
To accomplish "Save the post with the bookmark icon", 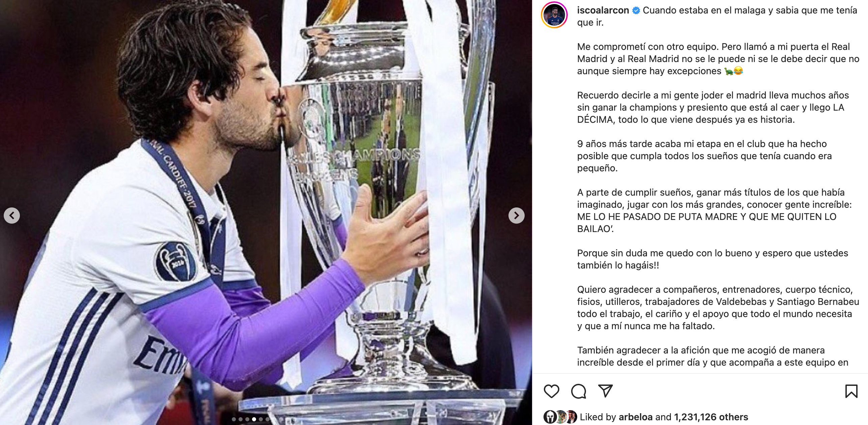I will pyautogui.click(x=851, y=391).
